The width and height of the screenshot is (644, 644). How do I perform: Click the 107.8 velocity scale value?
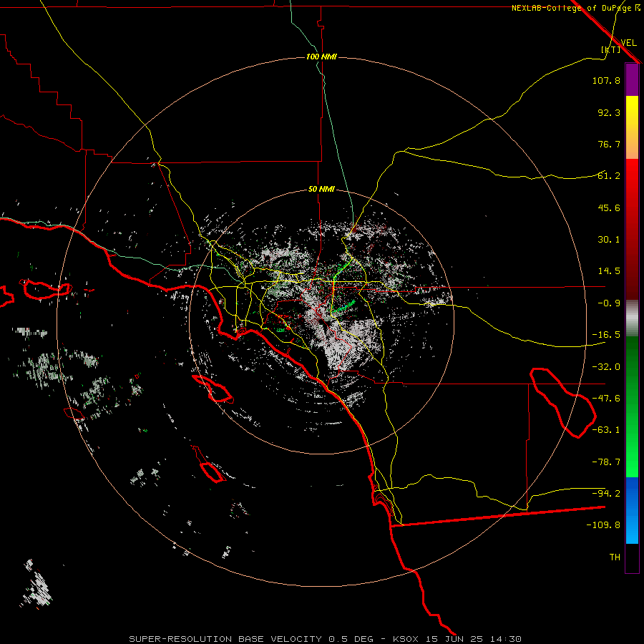[x=606, y=80]
